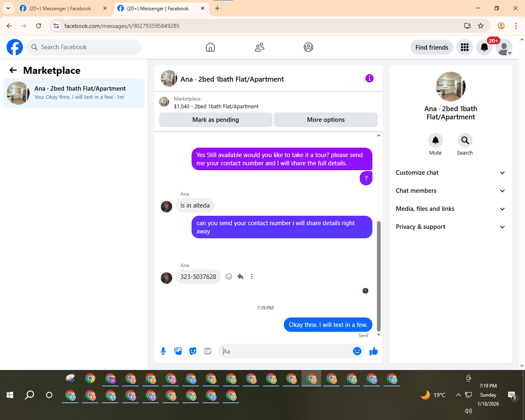This screenshot has width=525, height=420.
Task: Open the Facebook logo home link
Action: pyautogui.click(x=15, y=47)
